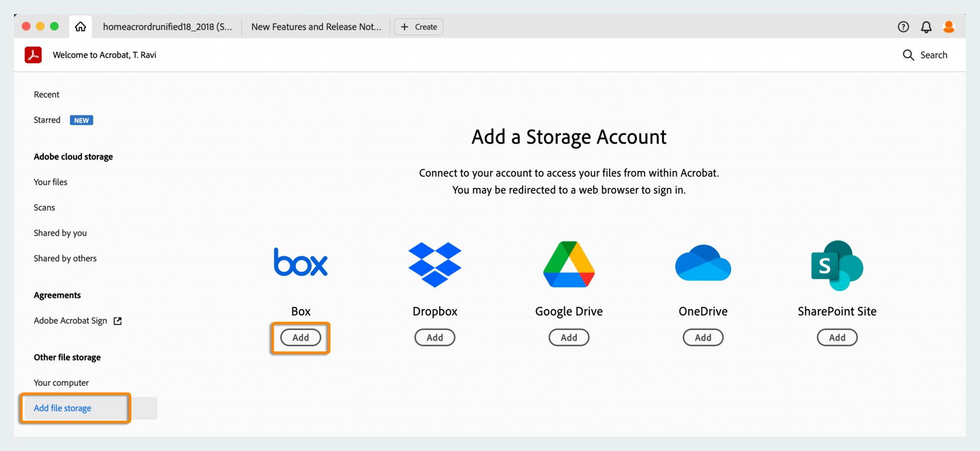Switch to New Features and Release Notes tab
980x451 pixels.
(x=316, y=27)
